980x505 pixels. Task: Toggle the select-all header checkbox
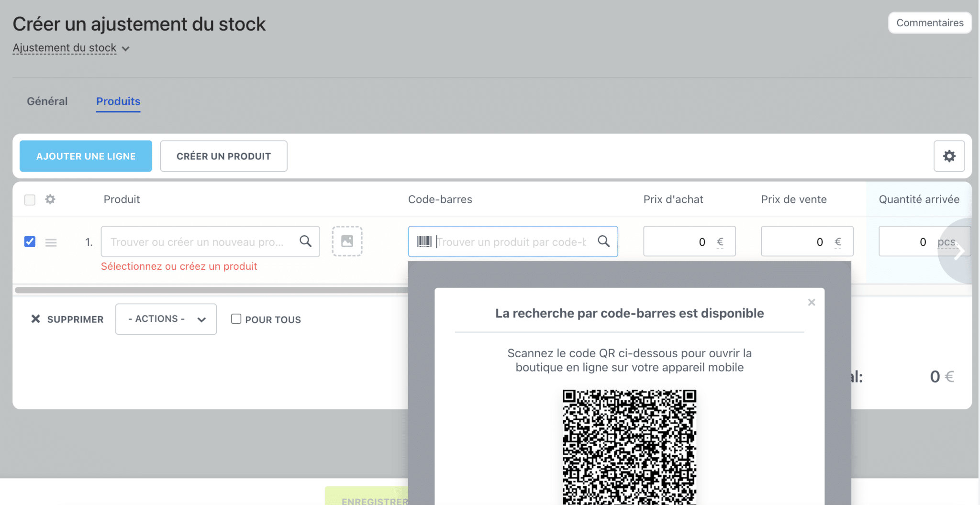click(x=30, y=199)
